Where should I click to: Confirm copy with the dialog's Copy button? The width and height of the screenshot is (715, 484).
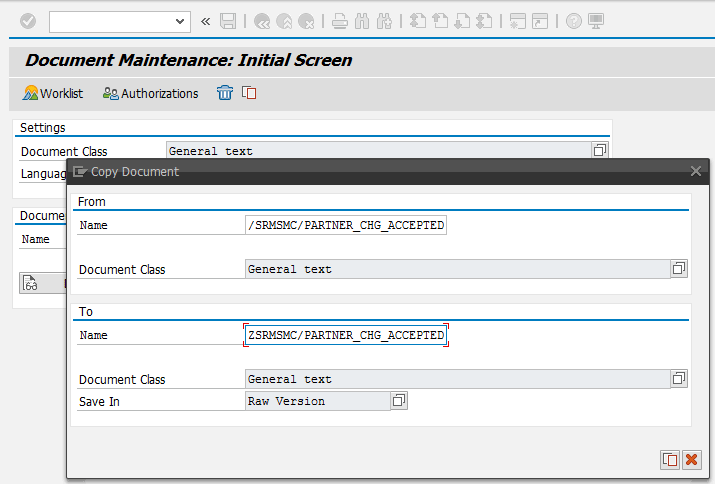coord(669,459)
